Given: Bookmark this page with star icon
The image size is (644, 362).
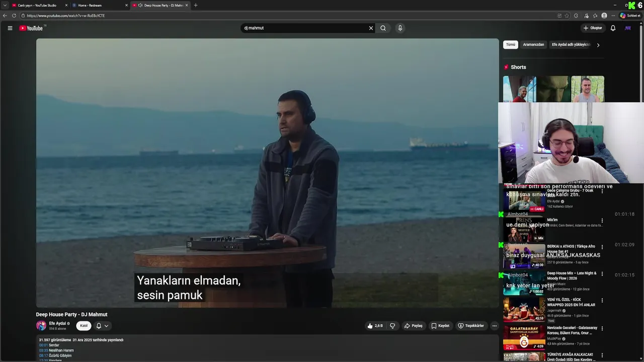Looking at the screenshot, I should pos(567,16).
